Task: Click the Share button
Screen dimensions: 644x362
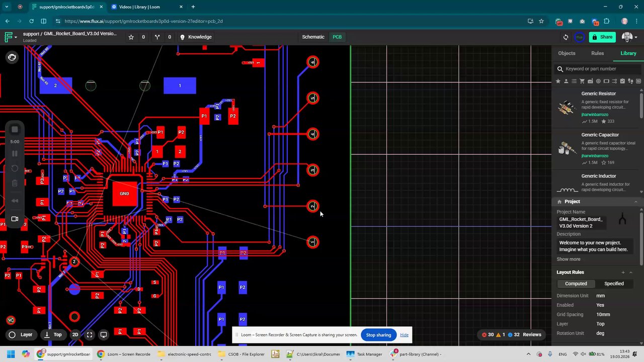Action: (x=602, y=37)
